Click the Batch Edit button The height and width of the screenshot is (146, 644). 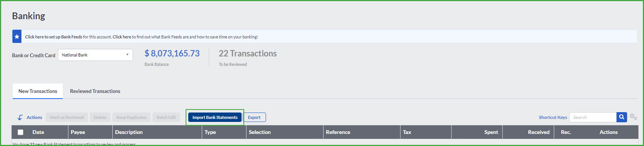point(166,117)
